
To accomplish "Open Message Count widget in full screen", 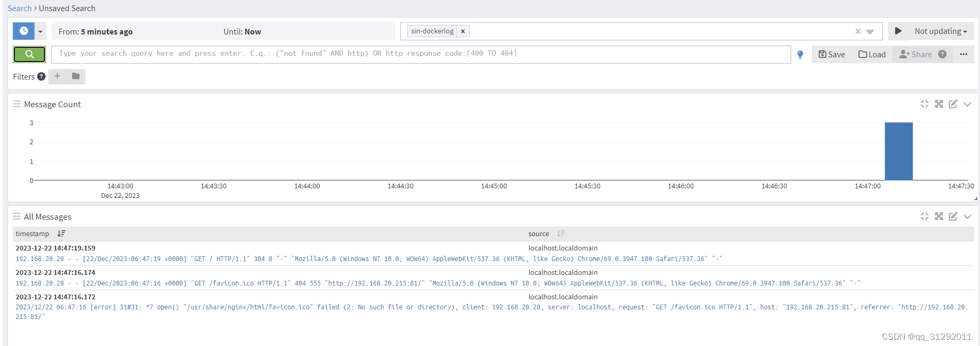I will click(939, 104).
